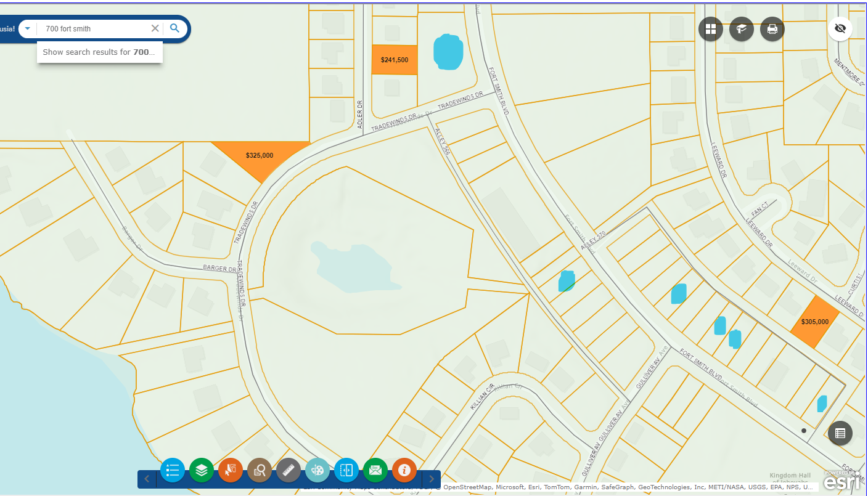The height and width of the screenshot is (496, 868).
Task: Open the attribute table button
Action: pyautogui.click(x=840, y=433)
